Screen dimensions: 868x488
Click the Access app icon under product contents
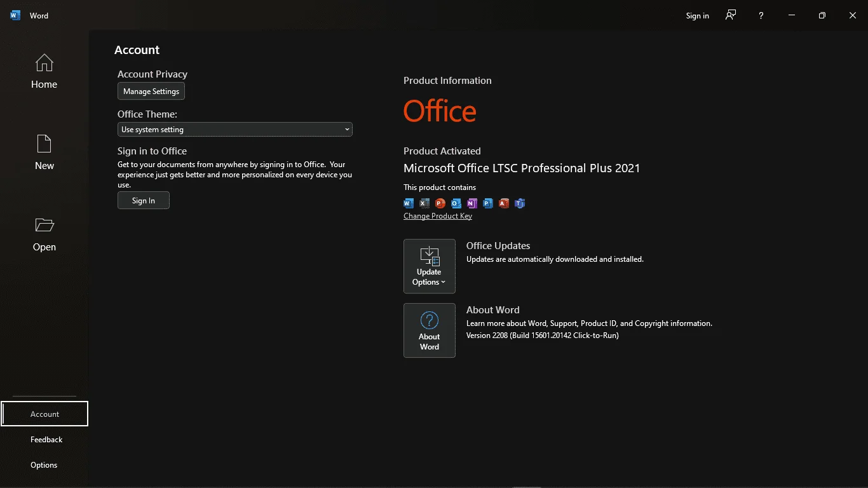click(x=504, y=203)
